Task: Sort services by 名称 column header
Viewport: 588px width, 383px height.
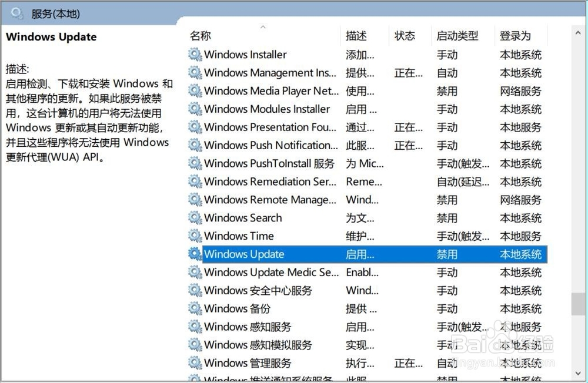Action: 201,36
